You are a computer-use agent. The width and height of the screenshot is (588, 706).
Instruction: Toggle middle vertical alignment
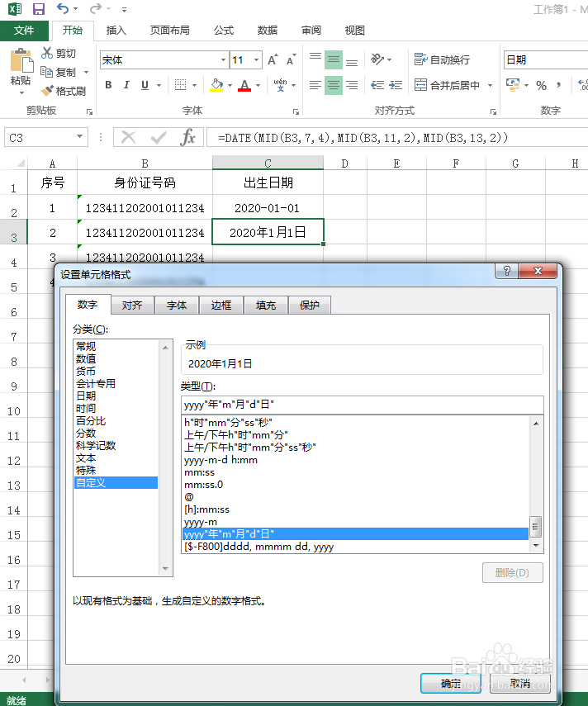[334, 59]
